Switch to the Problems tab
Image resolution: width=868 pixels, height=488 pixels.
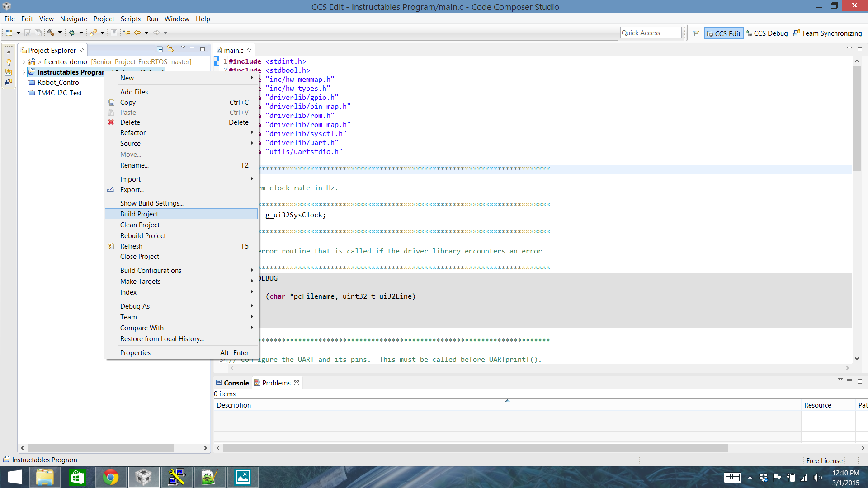(276, 383)
